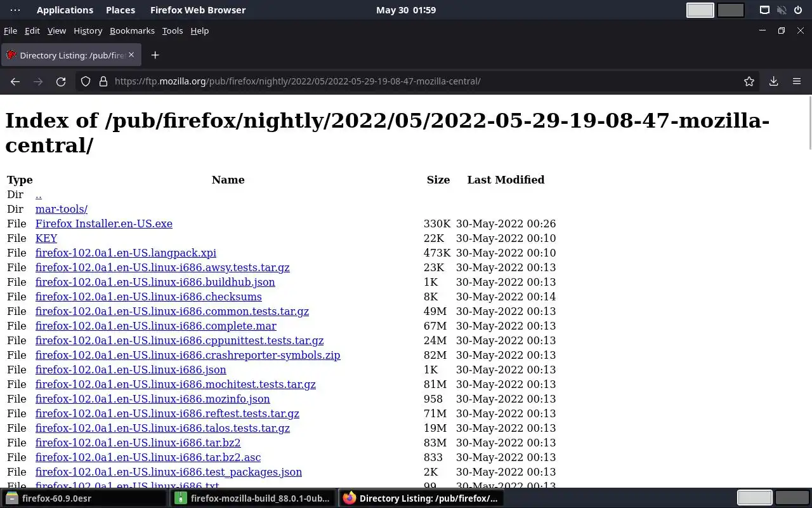Download Firefox Installer.en-US.exe
The image size is (812, 508).
(x=104, y=224)
